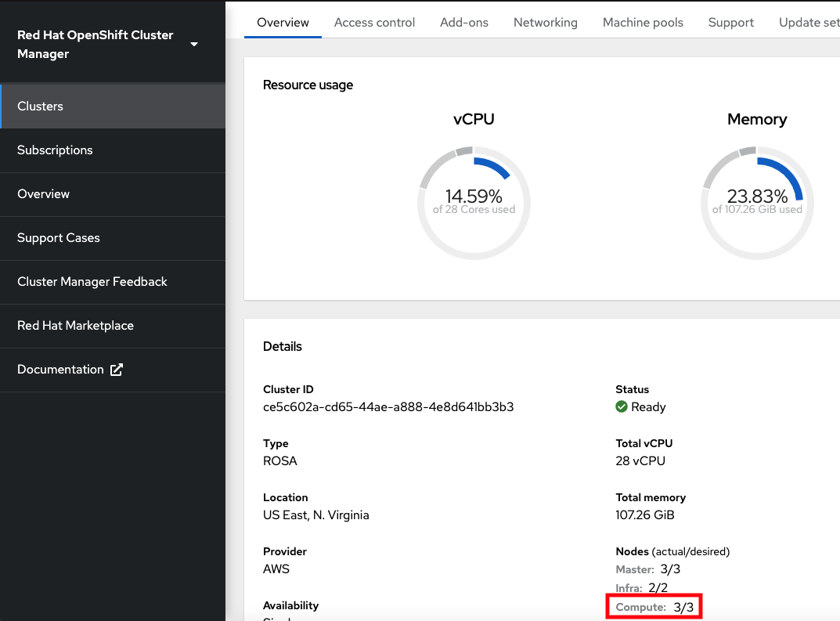The image size is (840, 621).
Task: Open Cluster Manager Feedback
Action: click(92, 282)
